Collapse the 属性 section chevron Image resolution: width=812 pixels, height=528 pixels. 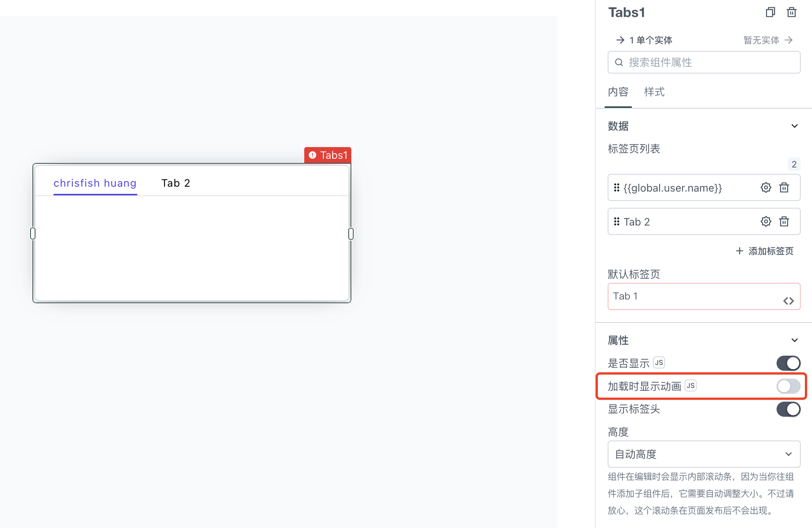click(795, 340)
